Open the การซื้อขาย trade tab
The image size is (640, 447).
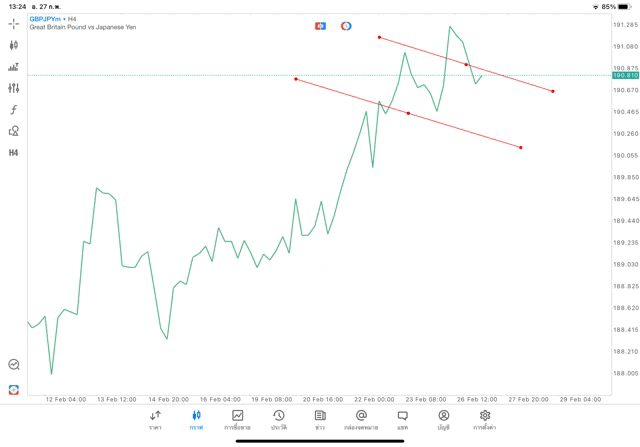(x=237, y=420)
